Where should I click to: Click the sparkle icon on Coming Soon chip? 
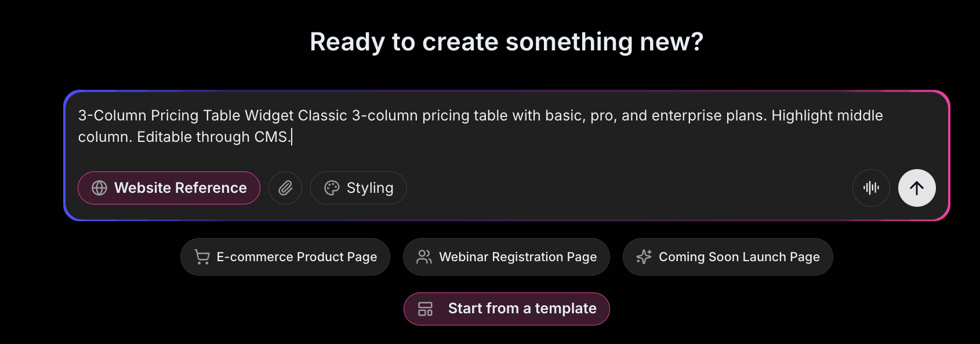(x=644, y=257)
